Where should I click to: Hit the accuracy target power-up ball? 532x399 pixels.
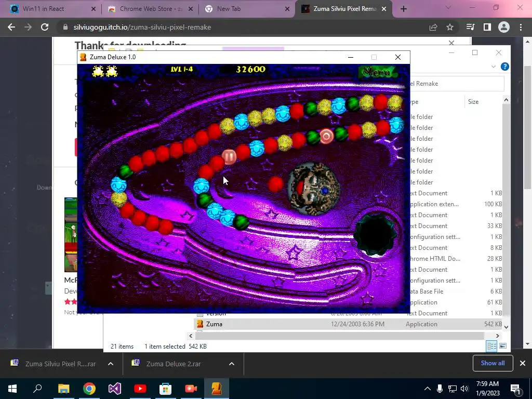click(x=326, y=137)
